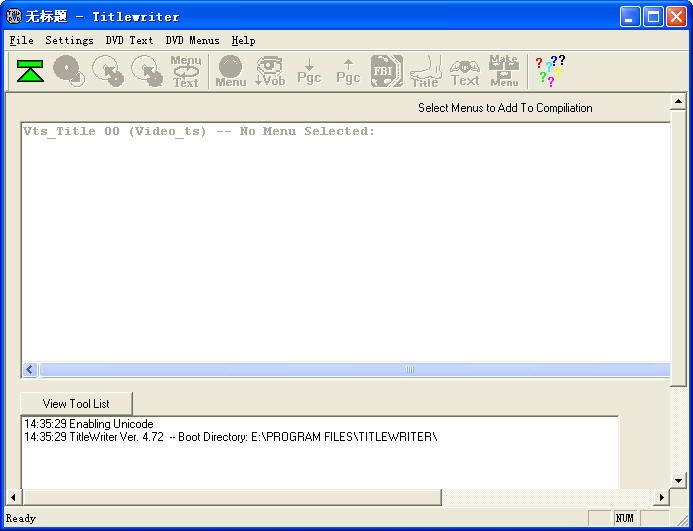This screenshot has width=693, height=531.
Task: Click the bottom scrollbar left arrow
Action: pos(13,497)
